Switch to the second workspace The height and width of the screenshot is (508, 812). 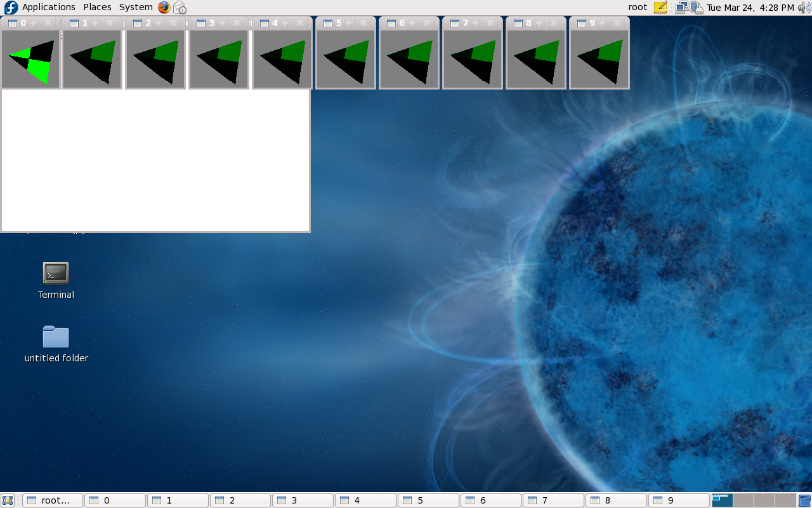click(743, 500)
